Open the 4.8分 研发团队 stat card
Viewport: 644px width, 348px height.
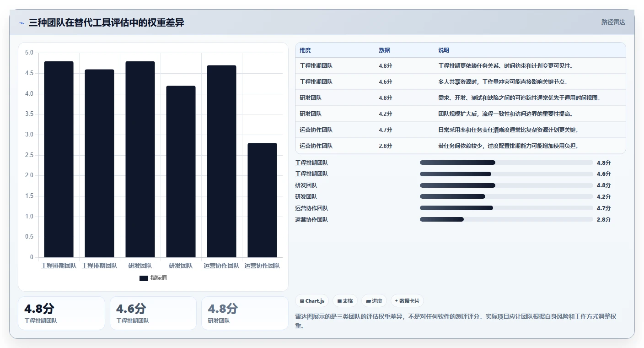245,313
